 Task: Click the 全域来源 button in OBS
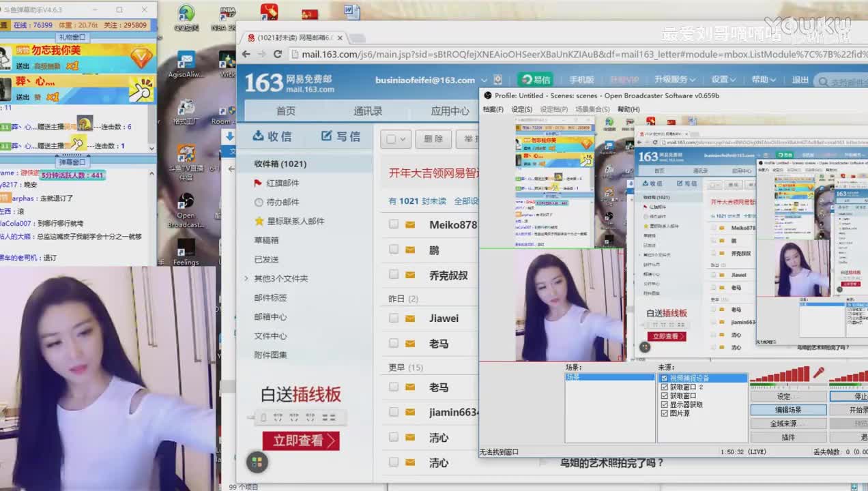click(x=788, y=423)
